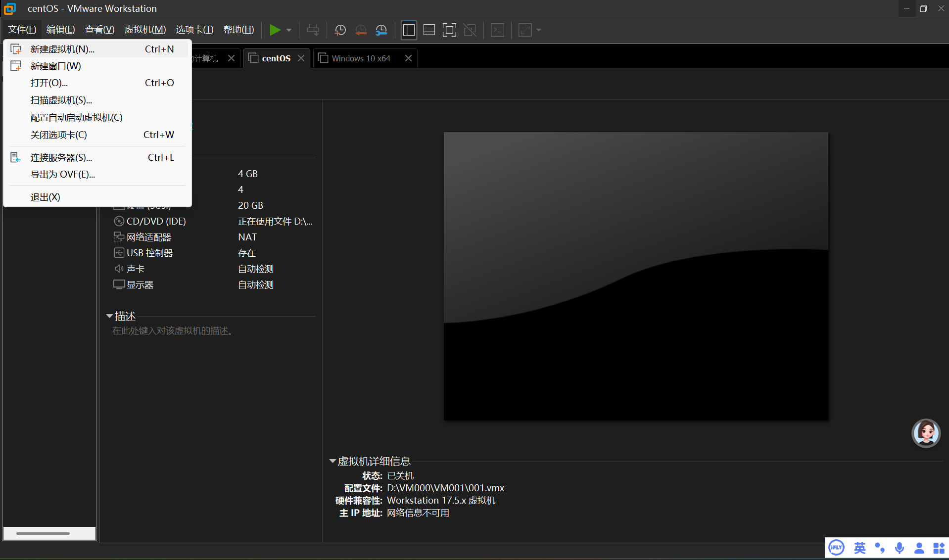
Task: Click the 网络适配器 device row
Action: [x=214, y=237]
